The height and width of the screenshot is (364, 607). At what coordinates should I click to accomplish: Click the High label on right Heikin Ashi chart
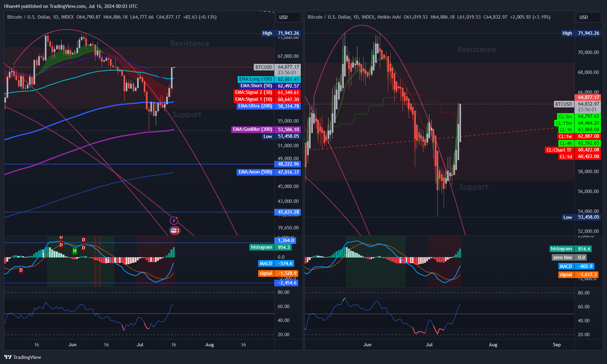pyautogui.click(x=581, y=33)
